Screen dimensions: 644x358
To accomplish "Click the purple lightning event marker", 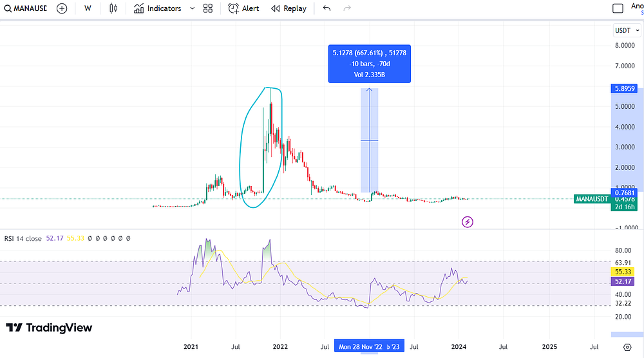I will click(468, 222).
